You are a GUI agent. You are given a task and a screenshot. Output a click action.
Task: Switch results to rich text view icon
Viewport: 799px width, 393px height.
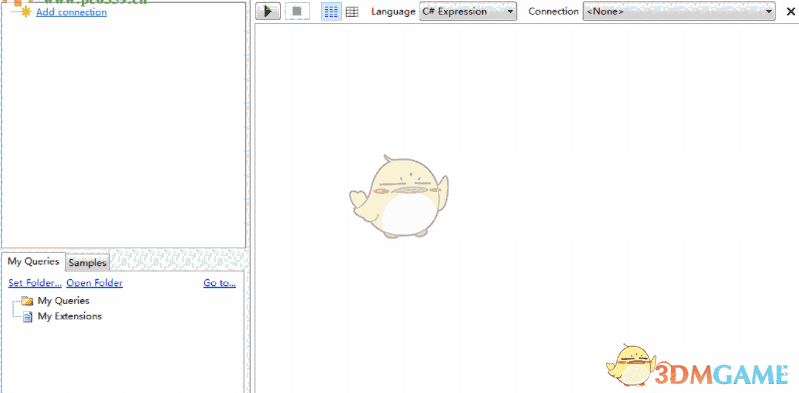pos(331,12)
